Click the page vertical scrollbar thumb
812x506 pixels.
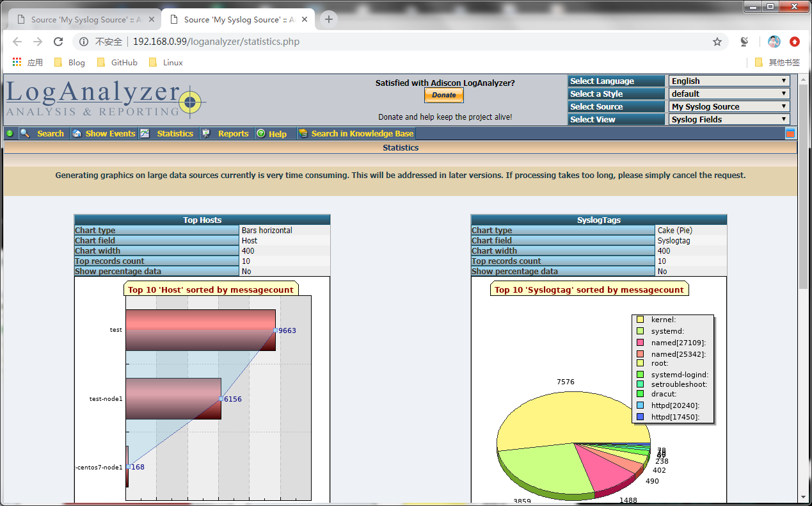pyautogui.click(x=804, y=186)
